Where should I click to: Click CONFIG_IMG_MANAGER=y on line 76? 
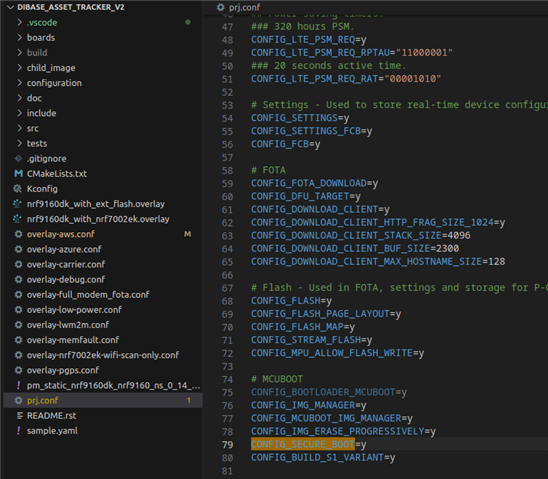(309, 405)
